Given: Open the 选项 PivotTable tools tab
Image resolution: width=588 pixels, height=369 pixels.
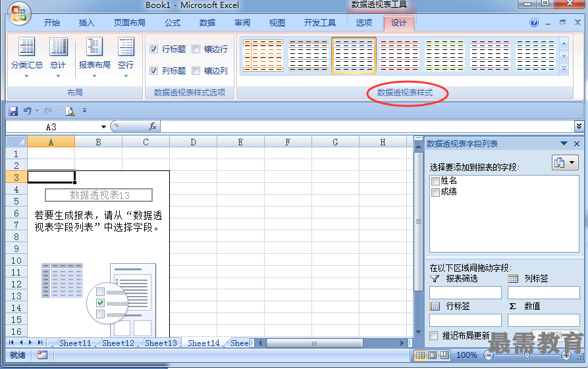Looking at the screenshot, I should 364,23.
